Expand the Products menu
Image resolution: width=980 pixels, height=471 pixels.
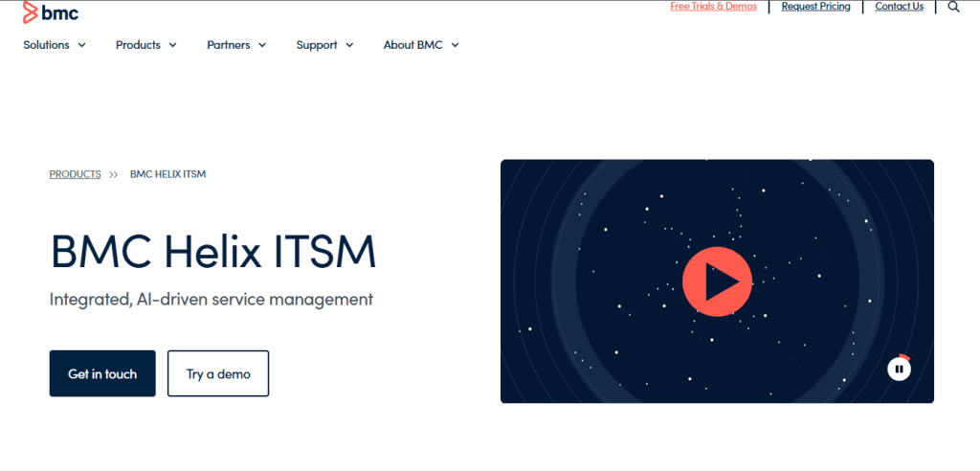click(x=146, y=45)
